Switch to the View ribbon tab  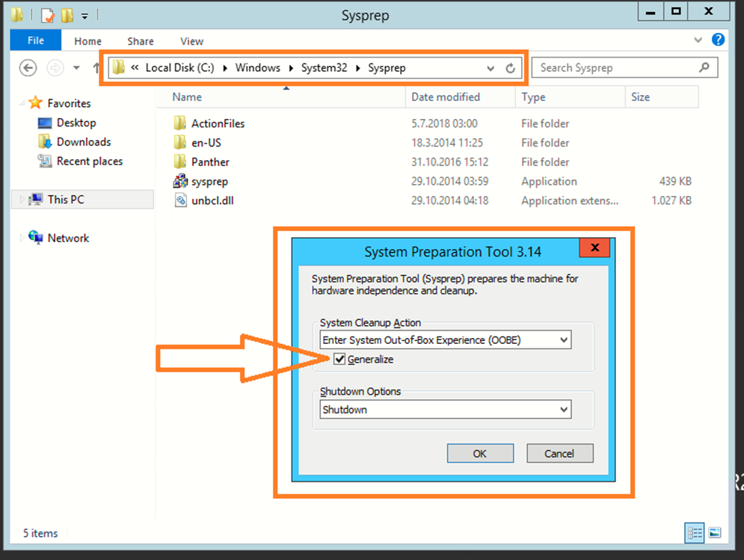pos(191,41)
